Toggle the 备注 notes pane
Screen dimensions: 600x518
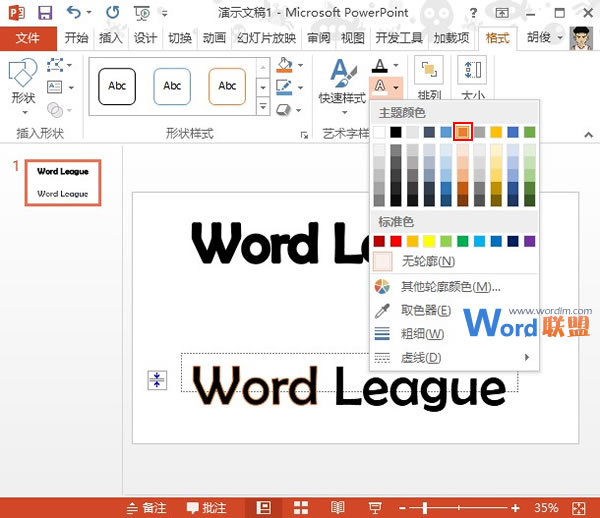(147, 508)
